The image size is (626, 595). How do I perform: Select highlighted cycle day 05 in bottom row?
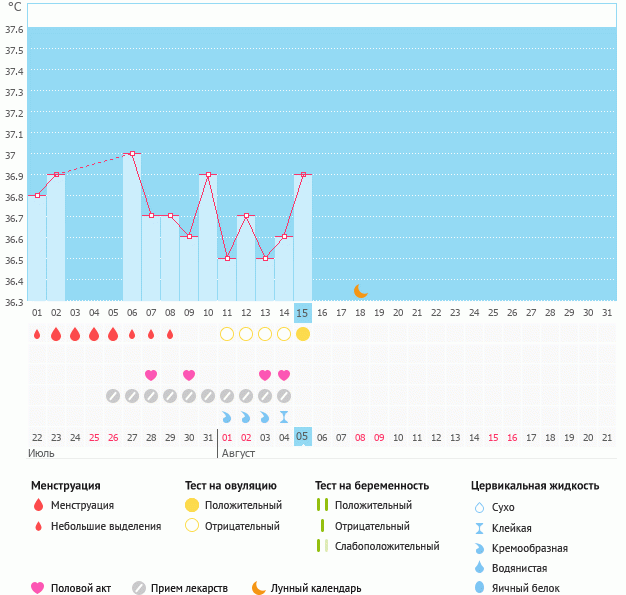[303, 437]
